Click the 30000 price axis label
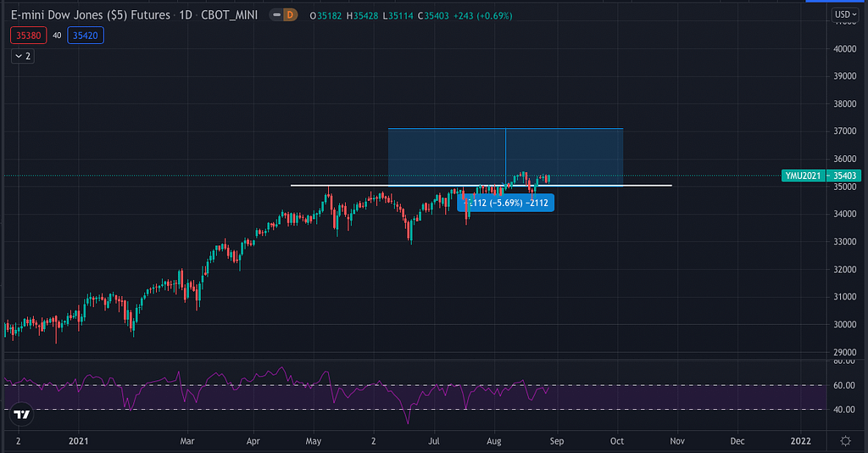868x453 pixels. click(845, 325)
